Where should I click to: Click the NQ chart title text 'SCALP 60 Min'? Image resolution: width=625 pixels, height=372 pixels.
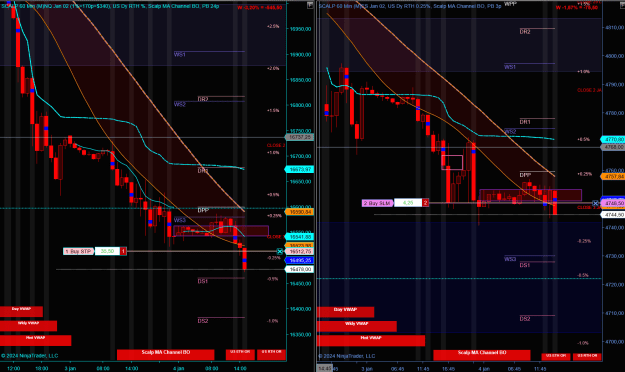click(17, 6)
